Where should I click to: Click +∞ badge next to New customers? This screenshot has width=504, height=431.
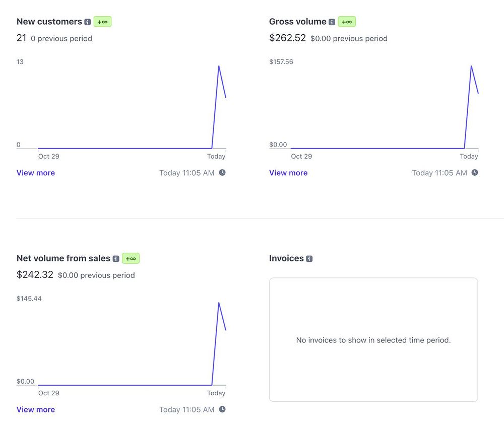[x=102, y=22]
